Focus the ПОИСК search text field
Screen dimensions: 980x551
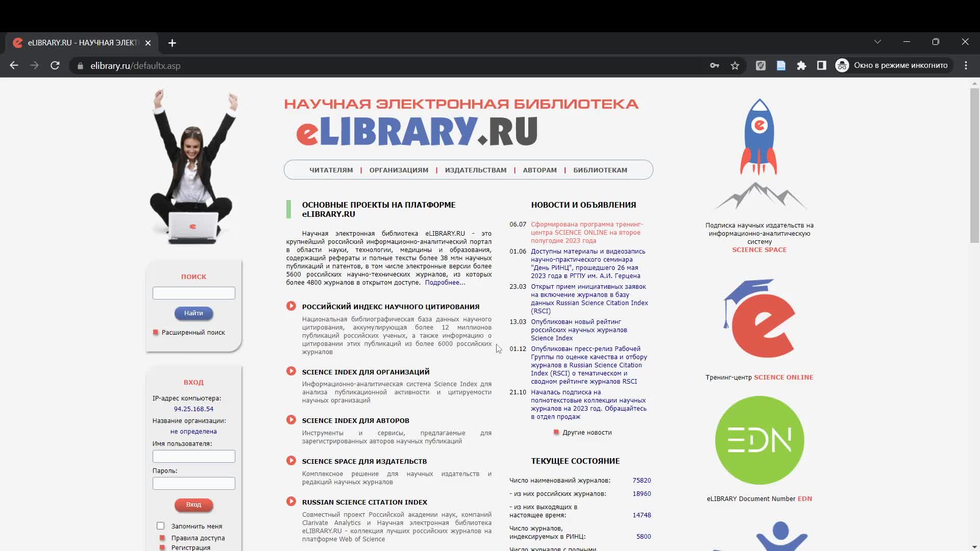click(193, 293)
